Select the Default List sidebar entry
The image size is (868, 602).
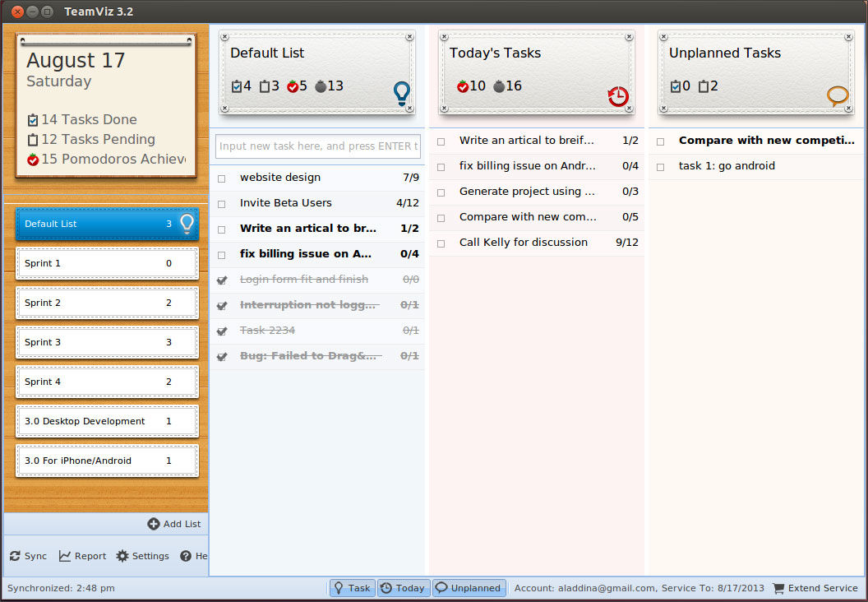(x=107, y=224)
